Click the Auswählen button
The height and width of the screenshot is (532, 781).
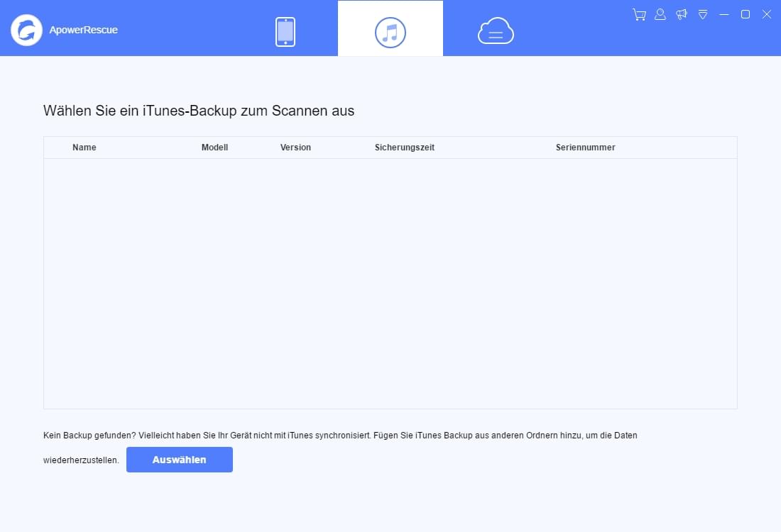point(179,460)
